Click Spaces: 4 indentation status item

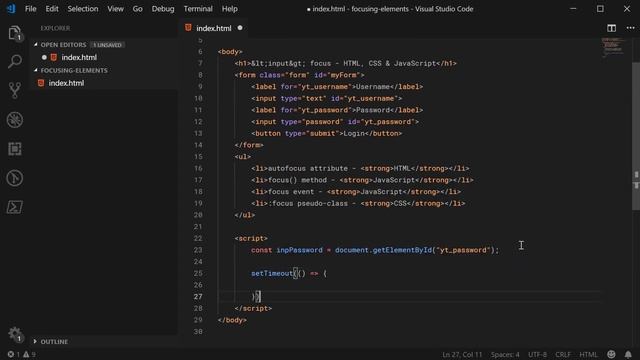click(x=505, y=354)
